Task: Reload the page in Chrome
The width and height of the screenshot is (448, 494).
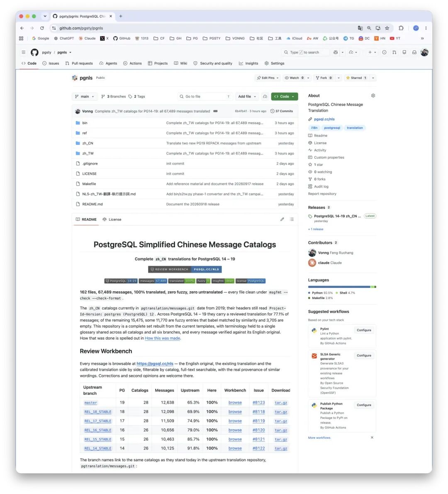Action: click(42, 28)
